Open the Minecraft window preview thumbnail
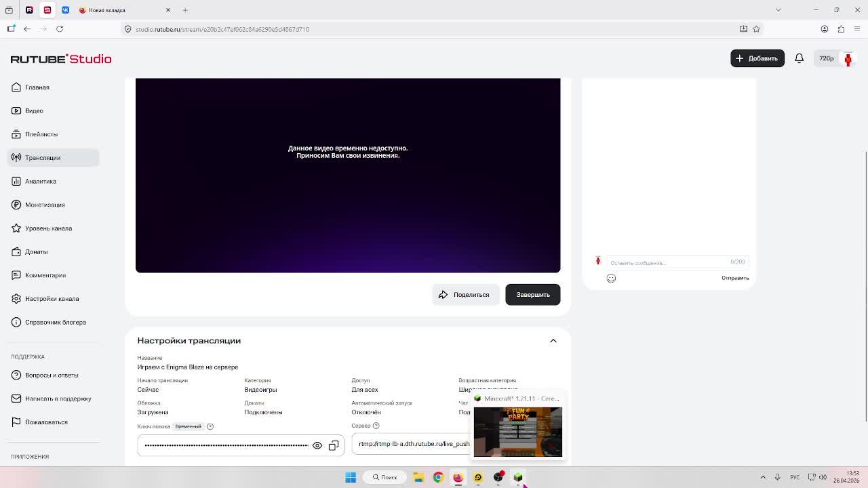Viewport: 868px width, 488px height. pyautogui.click(x=517, y=431)
